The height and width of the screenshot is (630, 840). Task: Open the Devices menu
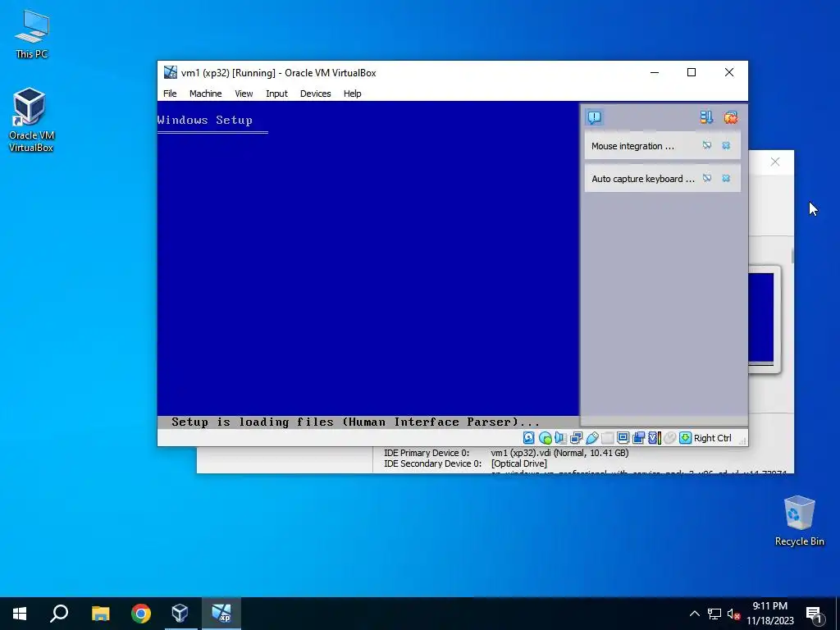pos(315,94)
